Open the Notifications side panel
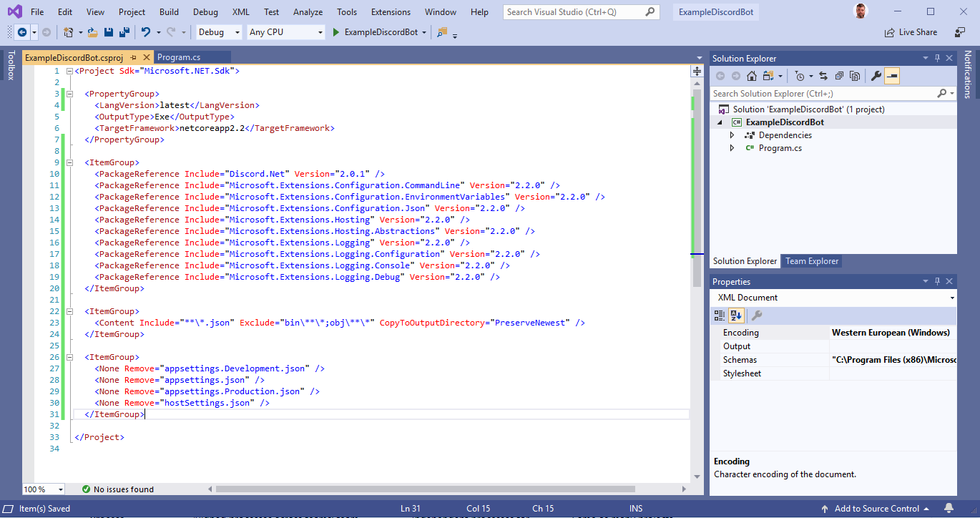 coord(968,74)
